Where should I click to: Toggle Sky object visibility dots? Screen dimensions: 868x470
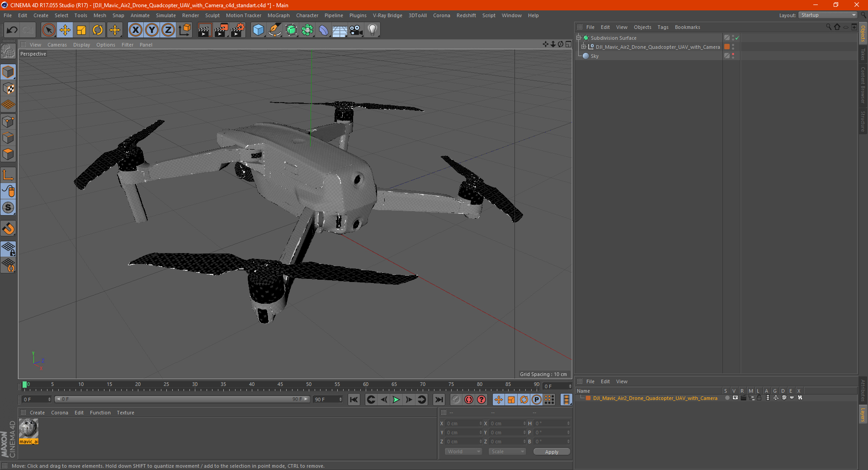[x=733, y=56]
